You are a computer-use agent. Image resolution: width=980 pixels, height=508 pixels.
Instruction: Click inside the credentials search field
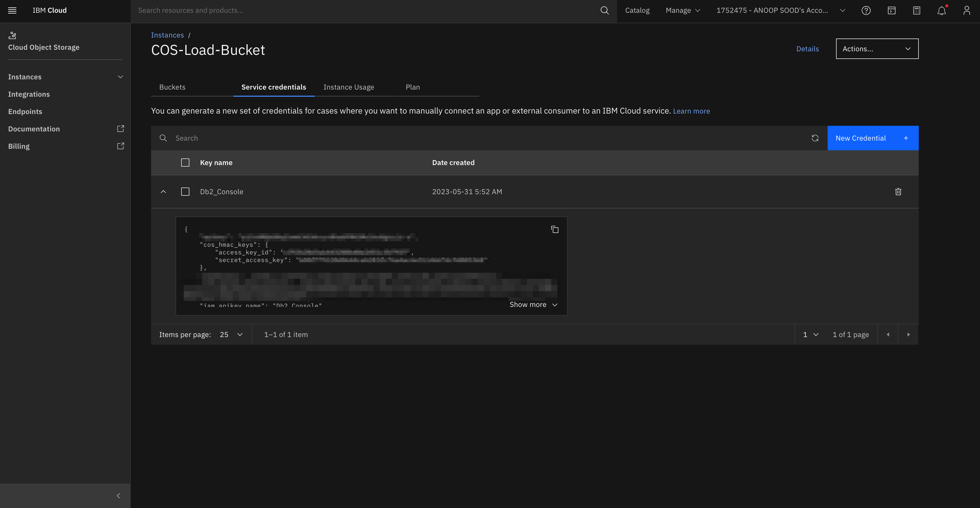coord(266,138)
